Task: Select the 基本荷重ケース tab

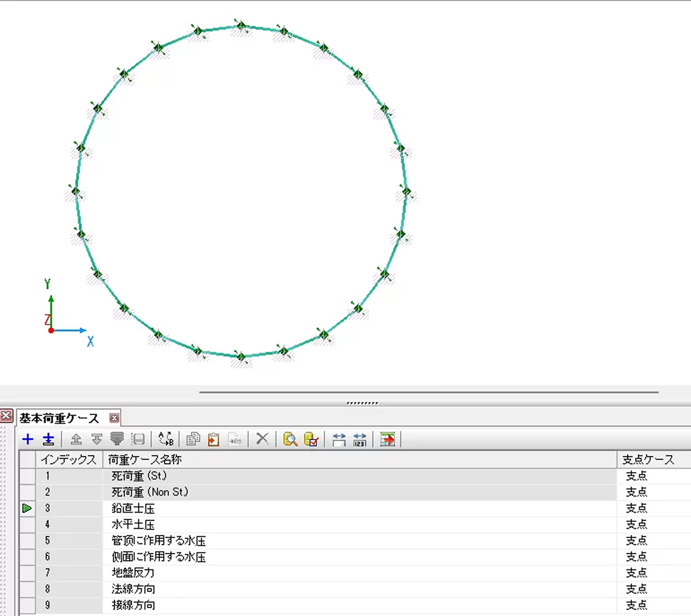Action: click(x=59, y=418)
